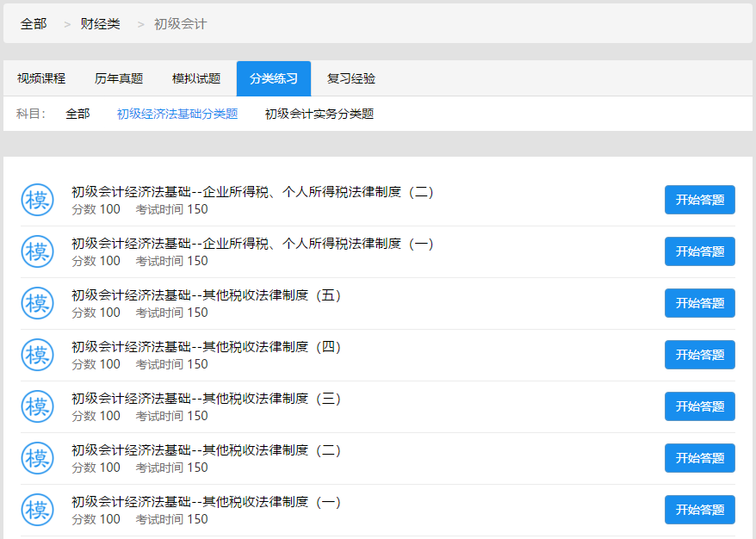Filter by 初级会计实务分类题

pos(319,114)
